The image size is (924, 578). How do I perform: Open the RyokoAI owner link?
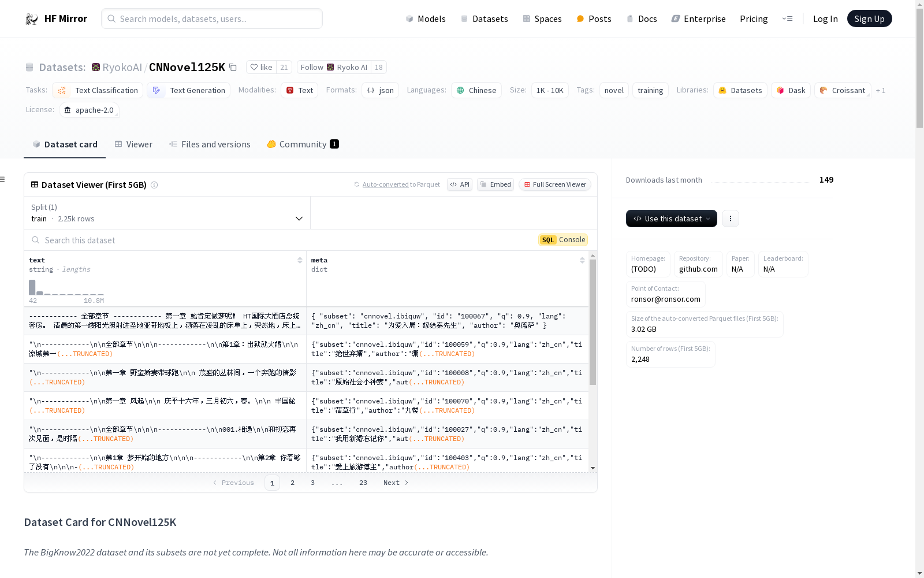[122, 67]
